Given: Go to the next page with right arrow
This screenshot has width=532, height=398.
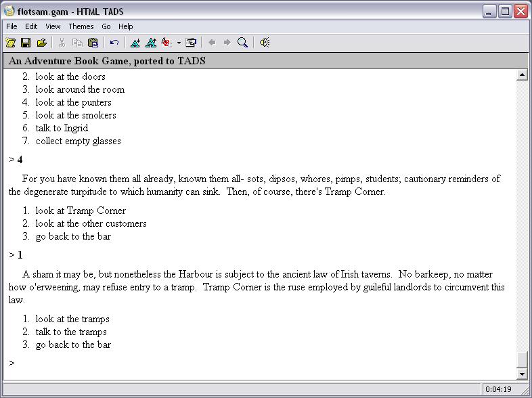Looking at the screenshot, I should coord(227,43).
